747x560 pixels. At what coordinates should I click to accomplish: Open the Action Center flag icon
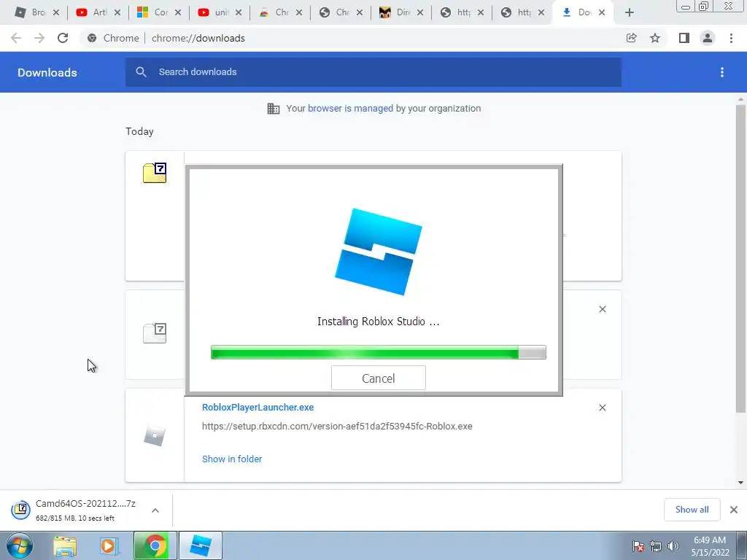coord(638,546)
